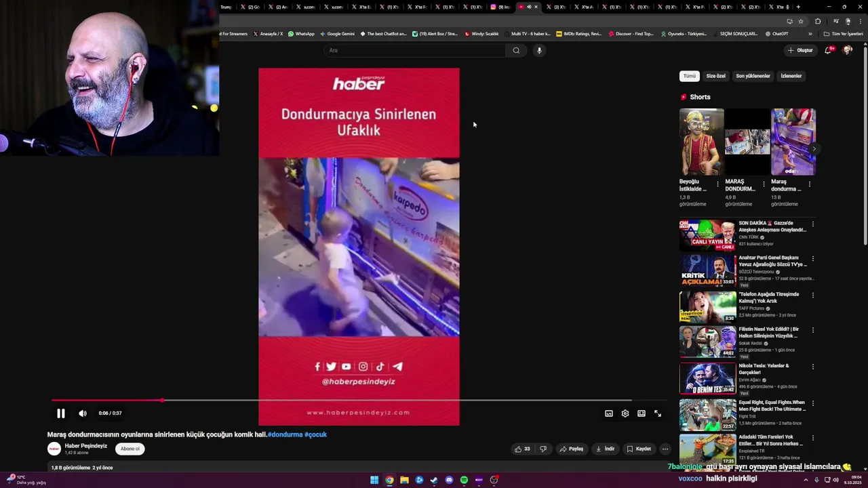Open the 'SON DAKİKA' CNN Türk live video
The width and height of the screenshot is (868, 488).
point(707,235)
